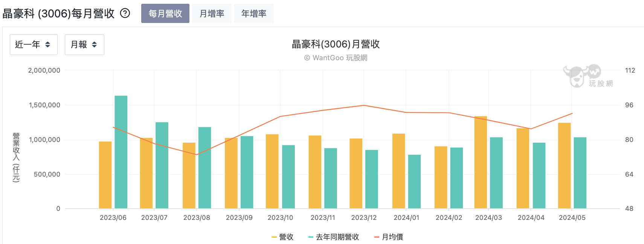This screenshot has height=244, width=644.
Task: Toggle the 營收 legend series
Action: coord(282,237)
